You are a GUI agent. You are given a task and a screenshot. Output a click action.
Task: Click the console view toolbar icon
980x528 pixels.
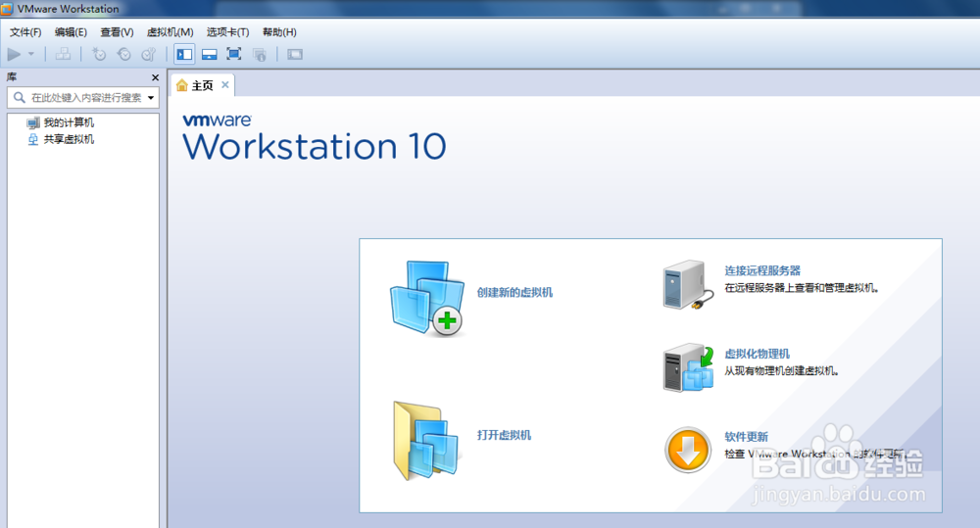(x=295, y=54)
